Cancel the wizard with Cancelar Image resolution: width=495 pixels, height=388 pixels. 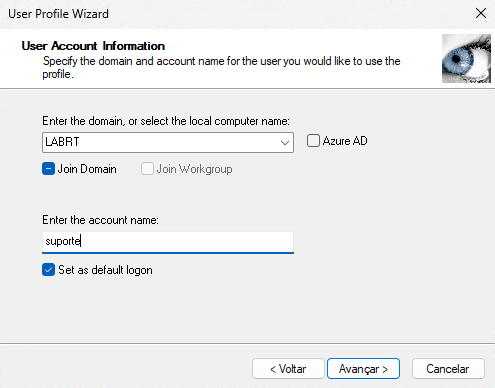click(x=448, y=369)
